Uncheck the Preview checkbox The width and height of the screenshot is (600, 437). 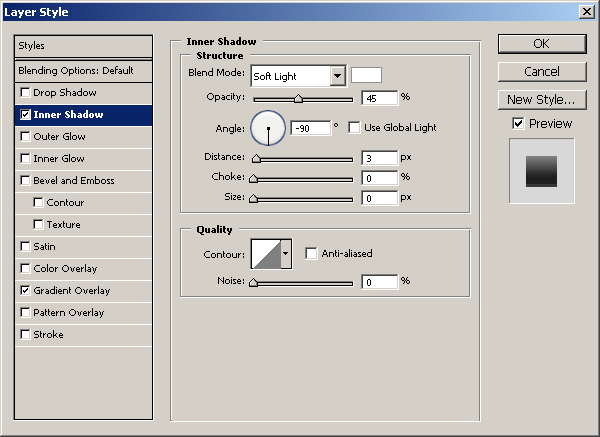tap(518, 124)
